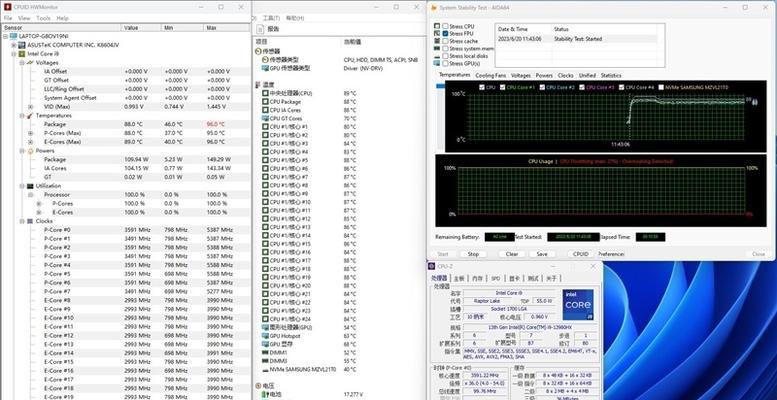Click the Temperatures thermometer icon in HWMonitor
The width and height of the screenshot is (777, 400).
(30, 115)
